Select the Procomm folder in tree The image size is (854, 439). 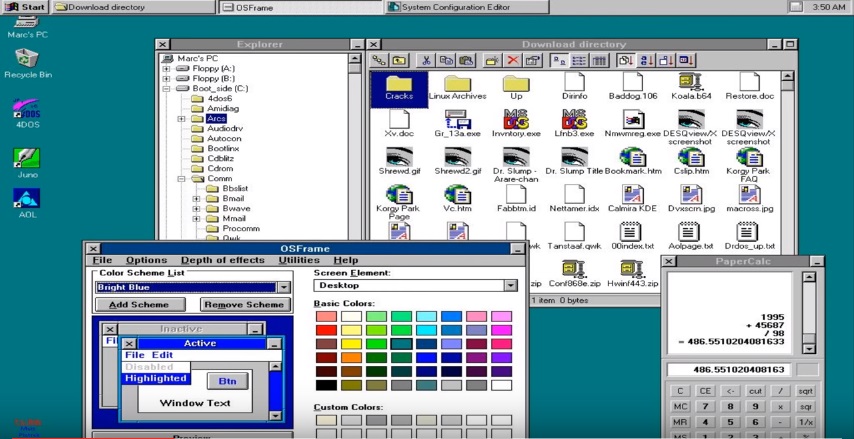(x=241, y=229)
